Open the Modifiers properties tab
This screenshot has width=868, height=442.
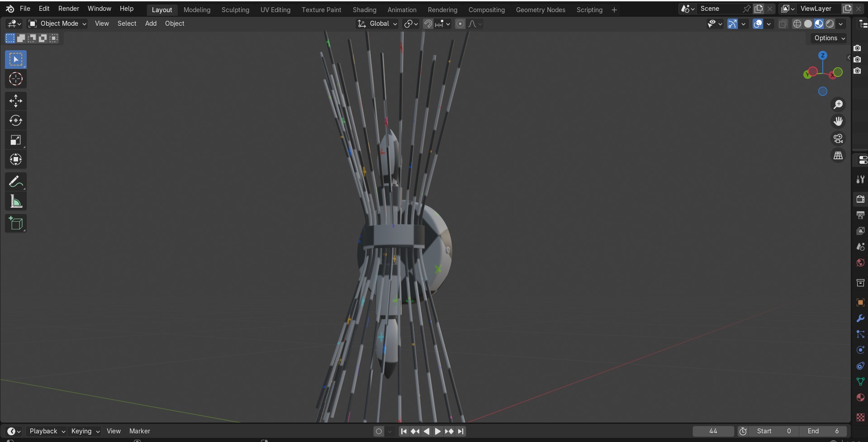[x=860, y=318]
